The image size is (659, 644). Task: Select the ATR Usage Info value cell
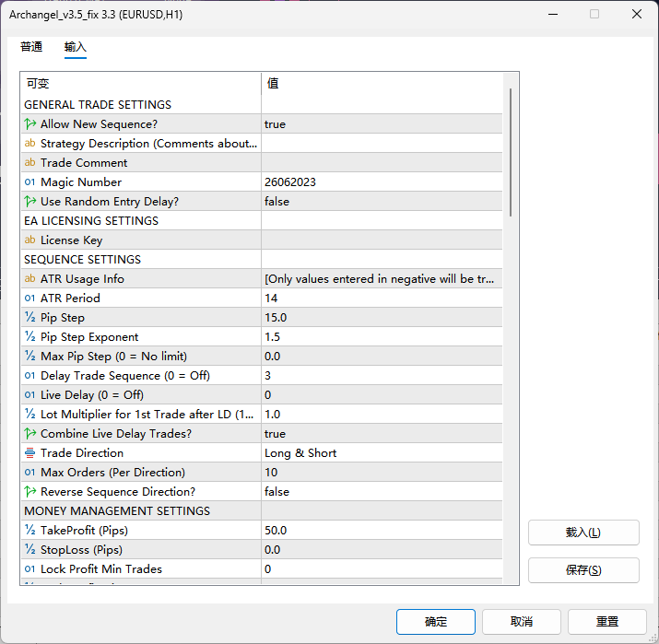(x=382, y=279)
